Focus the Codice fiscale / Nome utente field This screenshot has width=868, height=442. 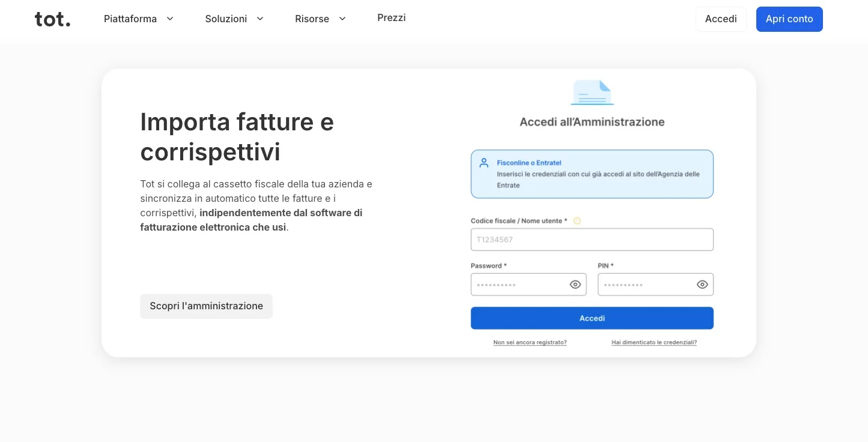click(x=592, y=239)
